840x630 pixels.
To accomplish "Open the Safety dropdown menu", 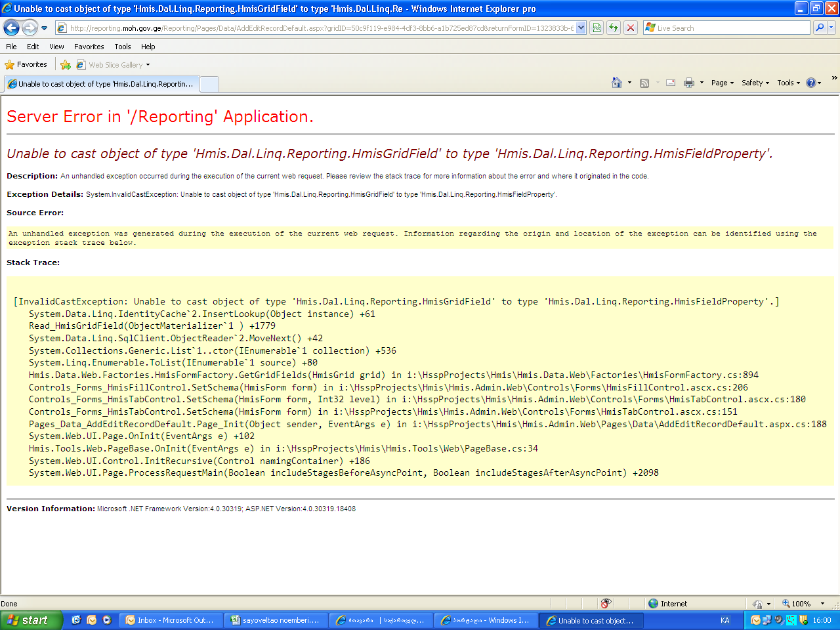I will click(755, 83).
